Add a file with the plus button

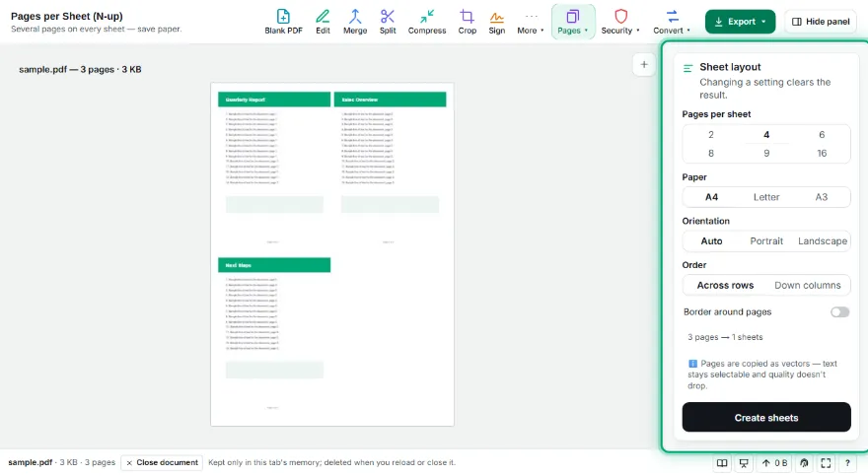[644, 65]
